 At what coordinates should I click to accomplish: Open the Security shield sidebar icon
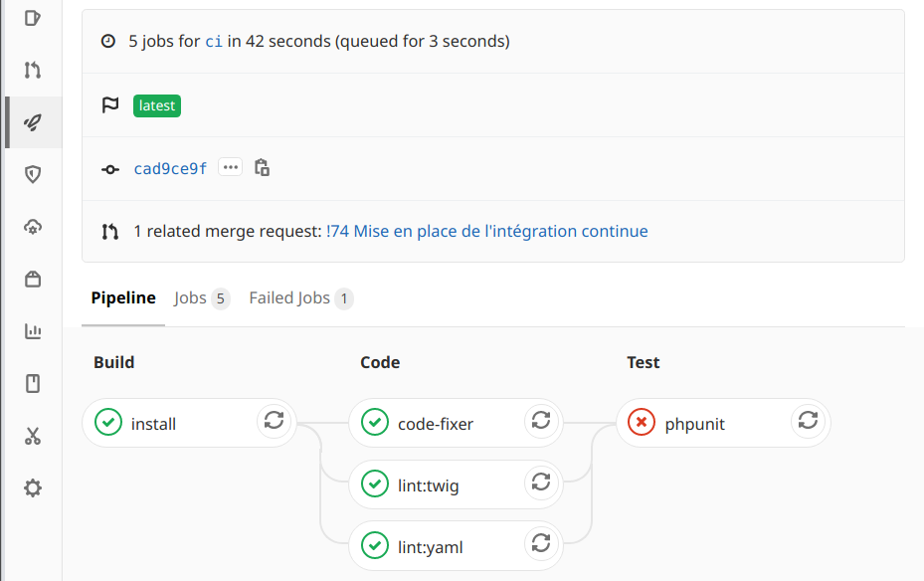(x=33, y=174)
